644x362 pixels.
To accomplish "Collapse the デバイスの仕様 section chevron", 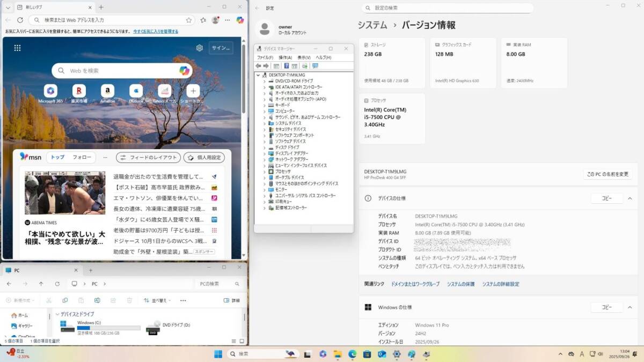I will (x=630, y=198).
